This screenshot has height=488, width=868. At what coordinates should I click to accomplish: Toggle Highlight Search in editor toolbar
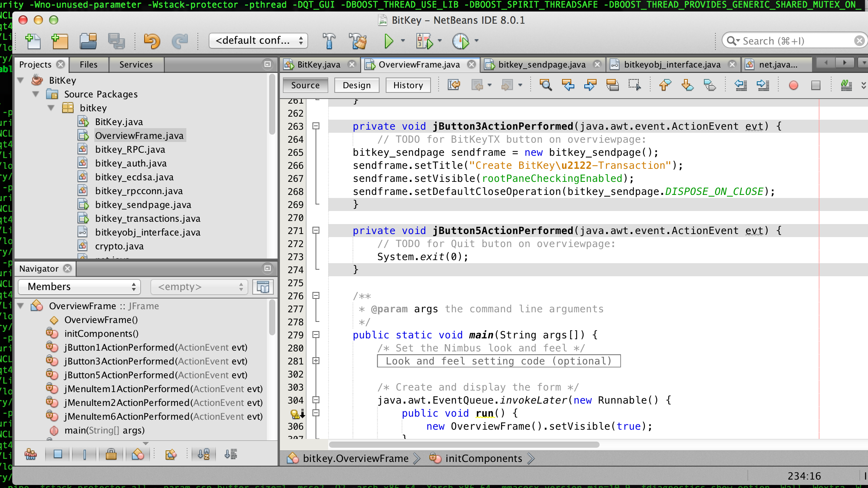pos(612,85)
